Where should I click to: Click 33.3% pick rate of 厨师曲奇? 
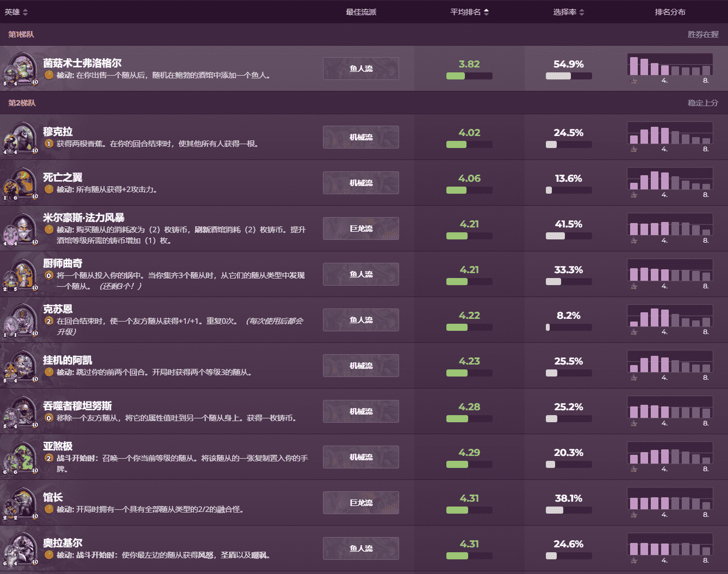(569, 270)
